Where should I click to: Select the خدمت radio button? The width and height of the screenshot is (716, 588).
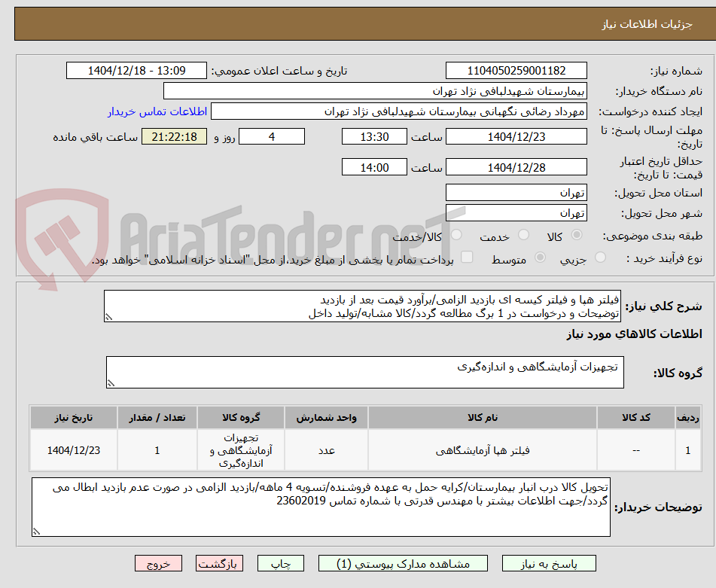523,235
